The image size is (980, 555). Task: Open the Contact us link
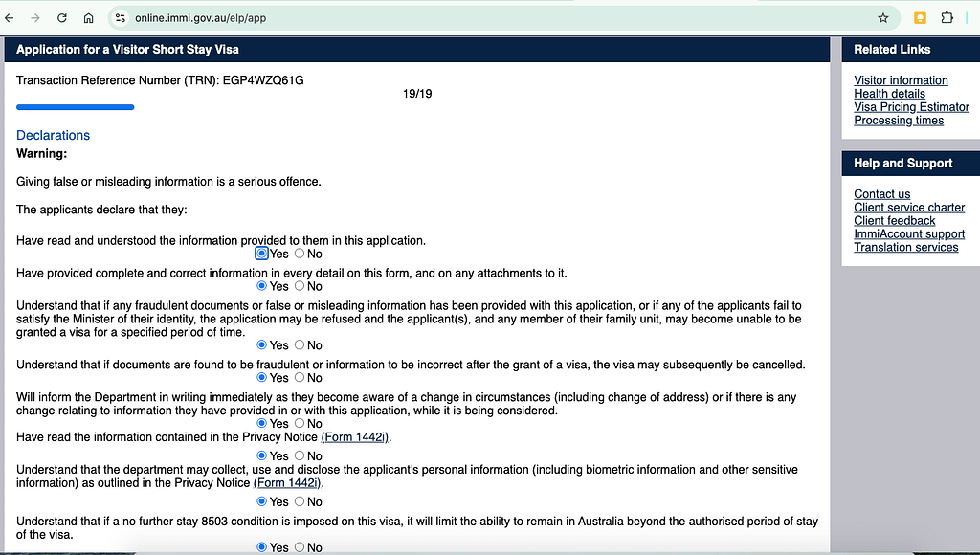point(881,194)
